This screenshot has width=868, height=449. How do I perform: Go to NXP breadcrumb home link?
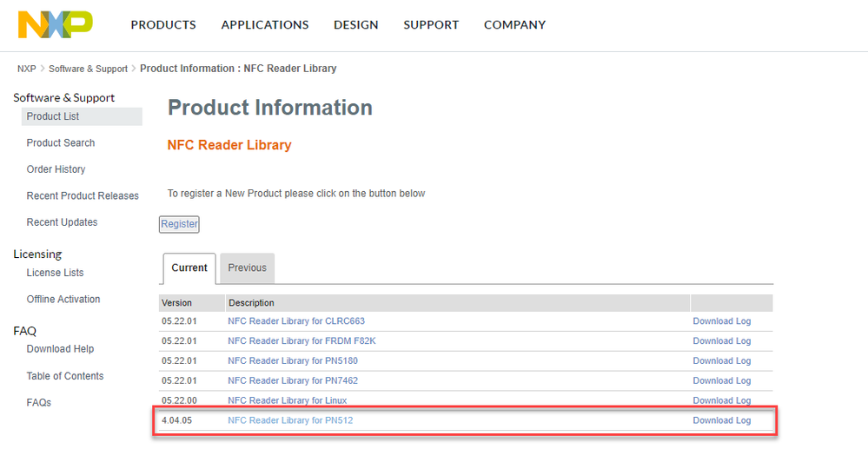(x=27, y=69)
